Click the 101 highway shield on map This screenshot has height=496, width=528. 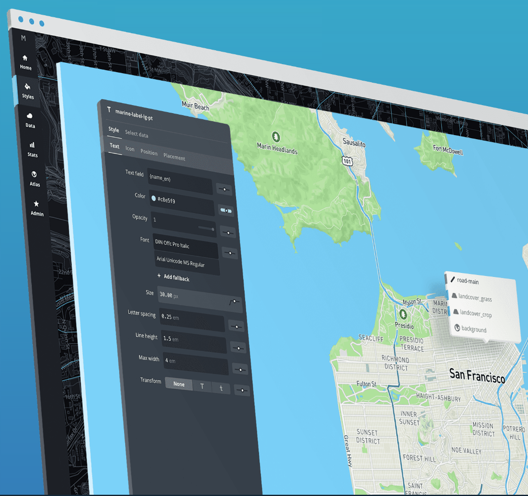point(347,161)
